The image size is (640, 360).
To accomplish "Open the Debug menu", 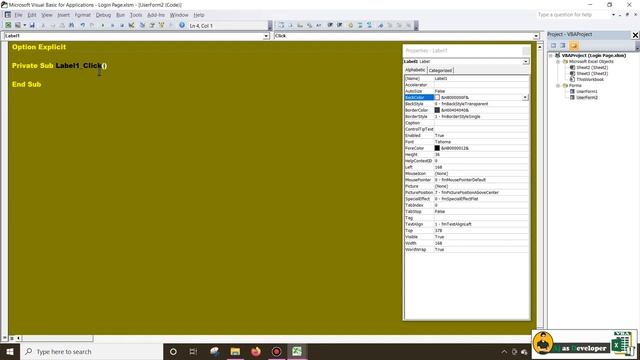I will [x=103, y=15].
